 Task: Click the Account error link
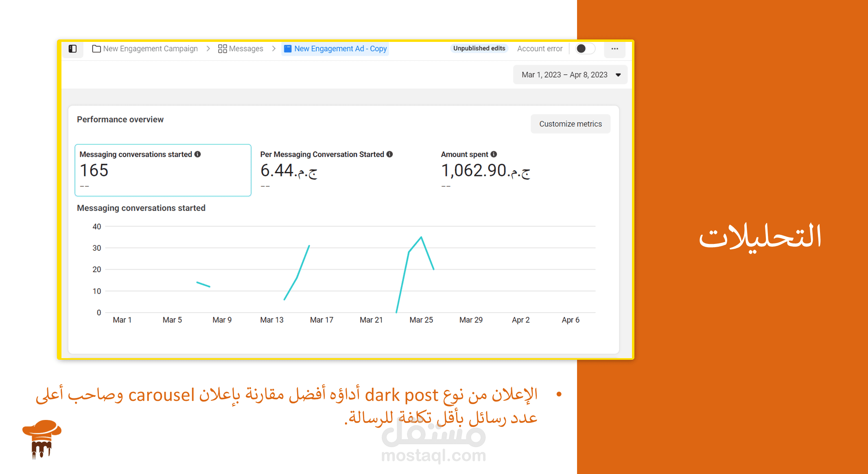(540, 49)
